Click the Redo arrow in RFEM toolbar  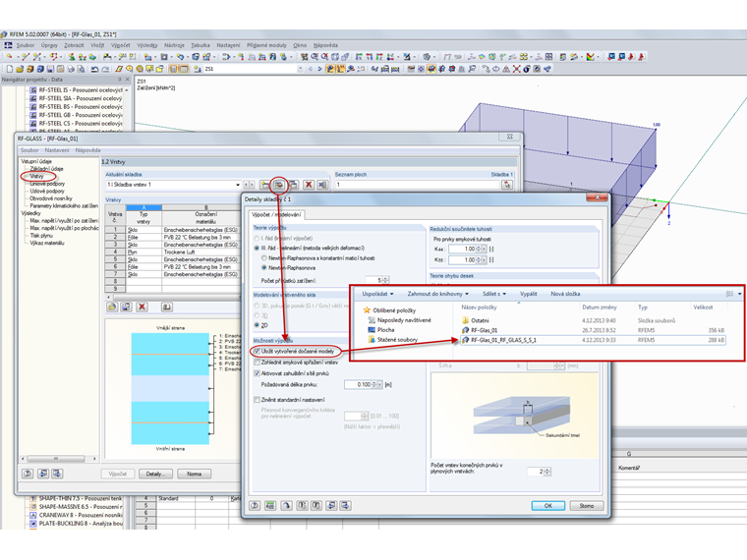pyautogui.click(x=105, y=69)
